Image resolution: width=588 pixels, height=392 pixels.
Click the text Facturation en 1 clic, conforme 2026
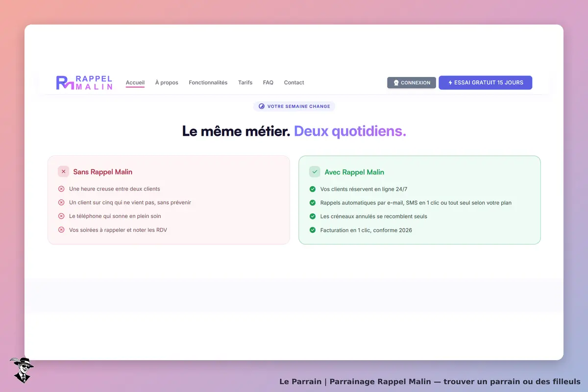pos(366,230)
